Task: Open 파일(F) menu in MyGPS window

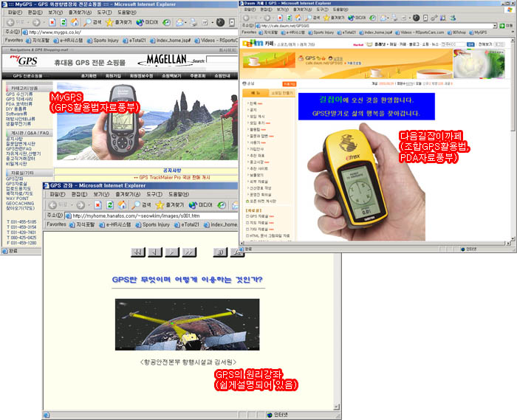Action: click(x=14, y=13)
